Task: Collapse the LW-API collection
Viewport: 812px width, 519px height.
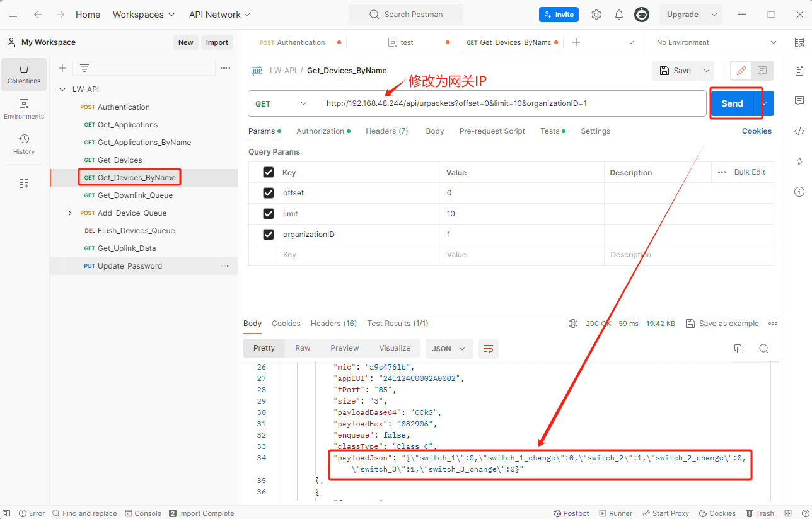Action: pyautogui.click(x=62, y=90)
